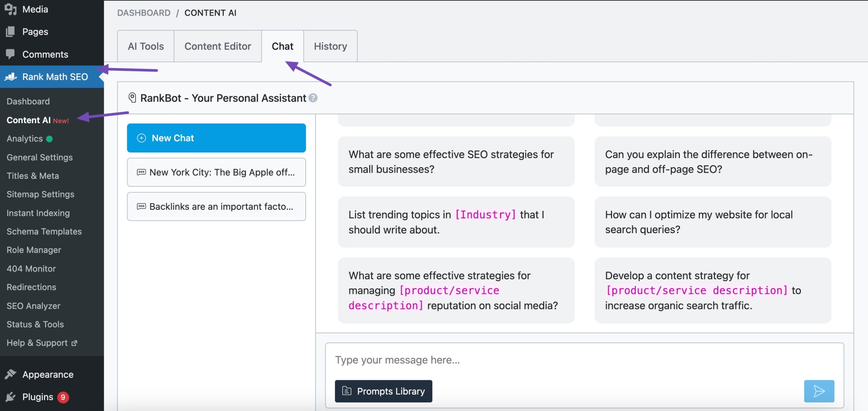Open Rank Math Dashboard submenu item
This screenshot has width=868, height=411.
(x=28, y=101)
